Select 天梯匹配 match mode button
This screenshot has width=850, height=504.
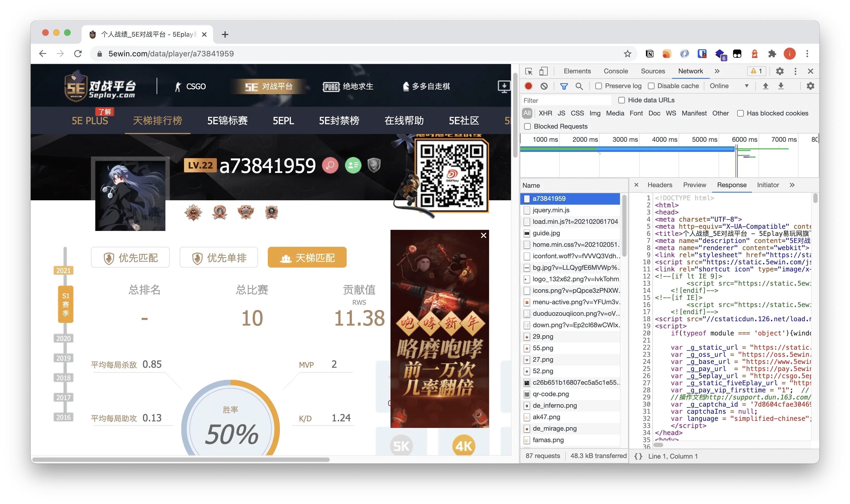click(x=307, y=257)
